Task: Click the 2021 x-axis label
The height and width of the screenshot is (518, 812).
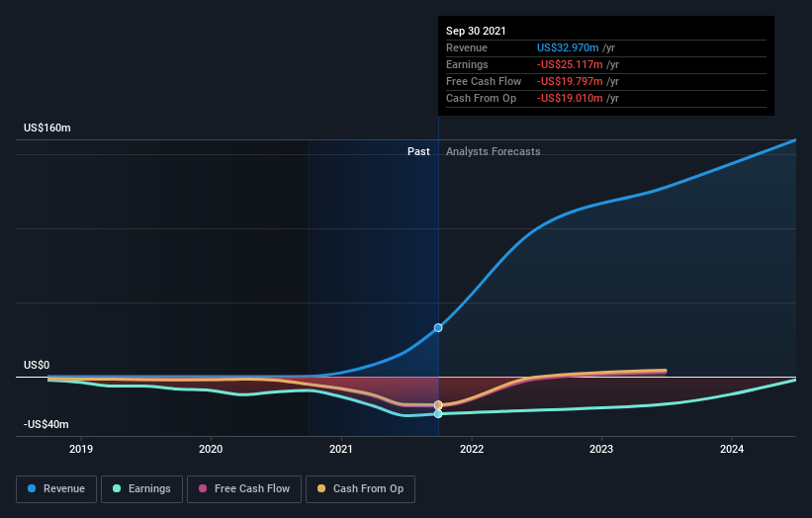Action: [341, 449]
